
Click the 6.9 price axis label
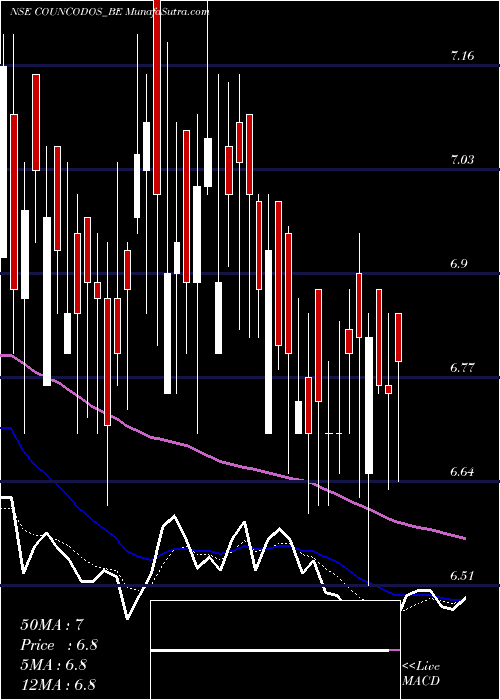(x=458, y=264)
